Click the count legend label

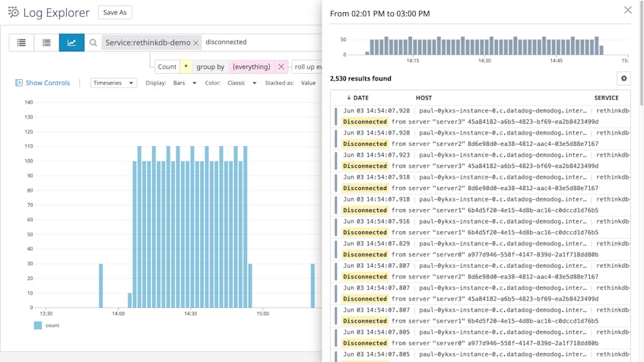click(52, 325)
